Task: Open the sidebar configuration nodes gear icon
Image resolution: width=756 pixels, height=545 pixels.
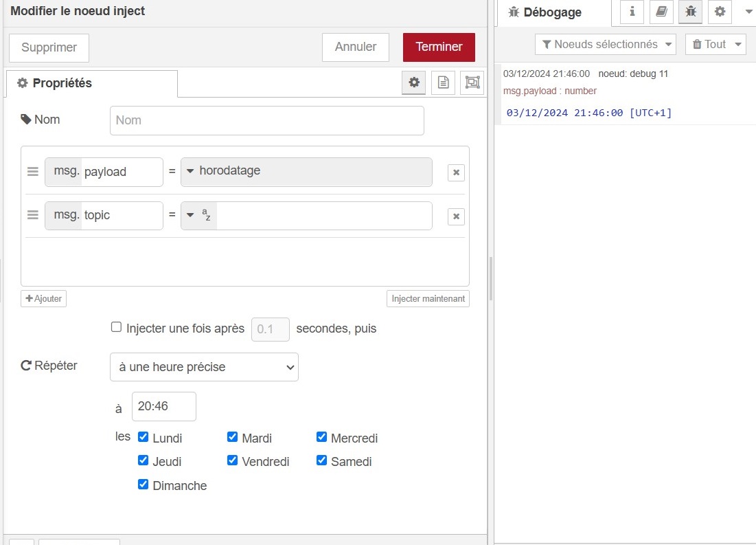Action: pyautogui.click(x=719, y=12)
